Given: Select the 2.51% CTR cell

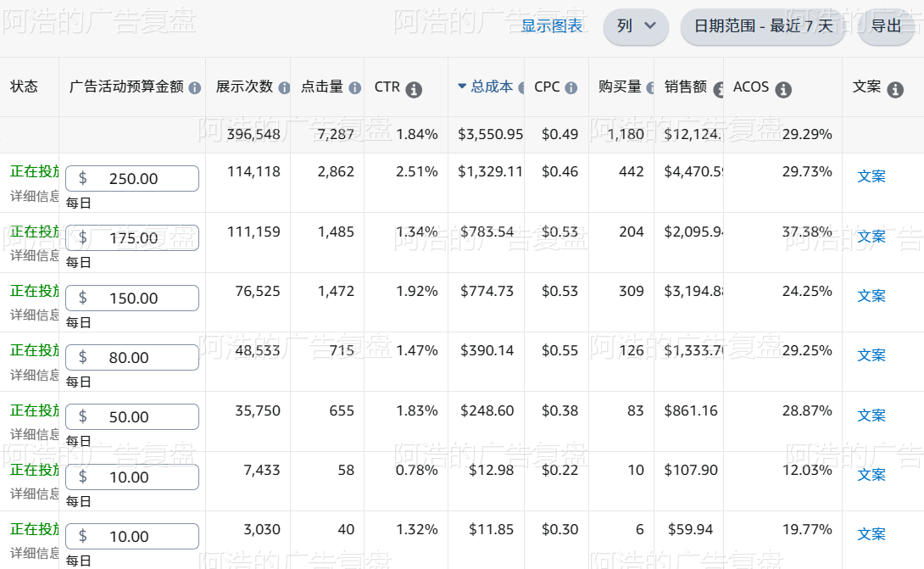Looking at the screenshot, I should (416, 171).
